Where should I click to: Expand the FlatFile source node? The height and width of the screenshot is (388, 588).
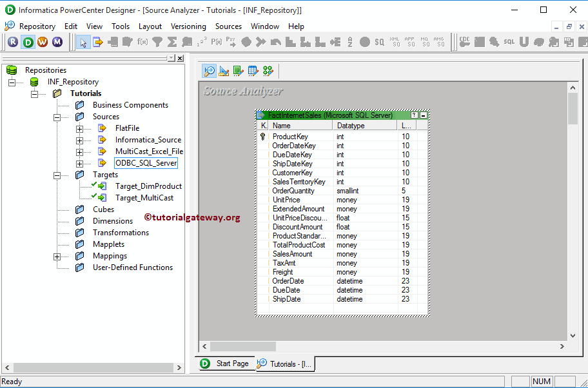[x=79, y=128]
